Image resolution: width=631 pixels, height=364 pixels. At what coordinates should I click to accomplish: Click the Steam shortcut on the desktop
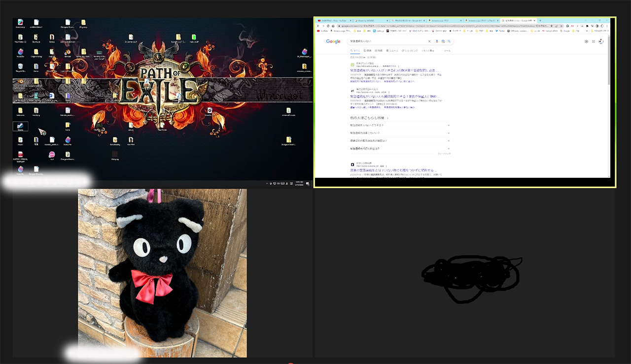tap(20, 126)
